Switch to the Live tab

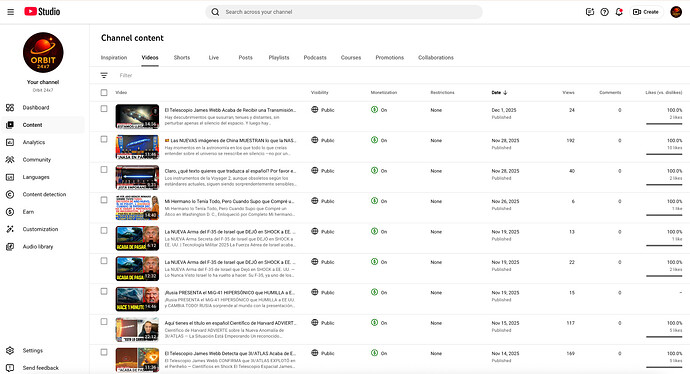(214, 58)
